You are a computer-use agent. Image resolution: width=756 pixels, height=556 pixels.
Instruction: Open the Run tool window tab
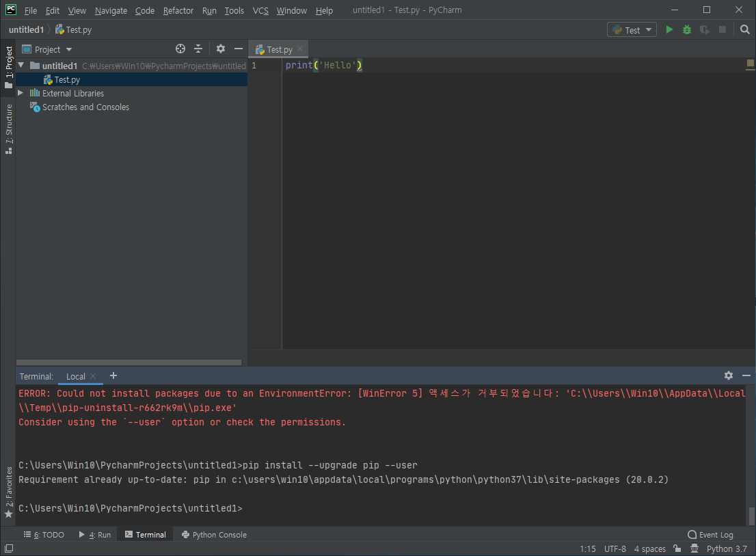click(95, 535)
